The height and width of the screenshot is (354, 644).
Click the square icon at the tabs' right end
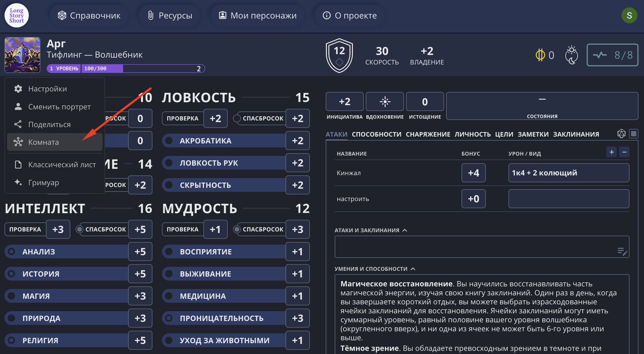pyautogui.click(x=633, y=134)
